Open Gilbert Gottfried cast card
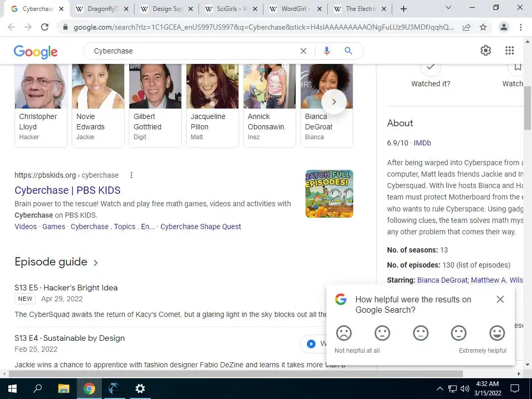Image resolution: width=532 pixels, height=399 pixels. click(x=155, y=105)
